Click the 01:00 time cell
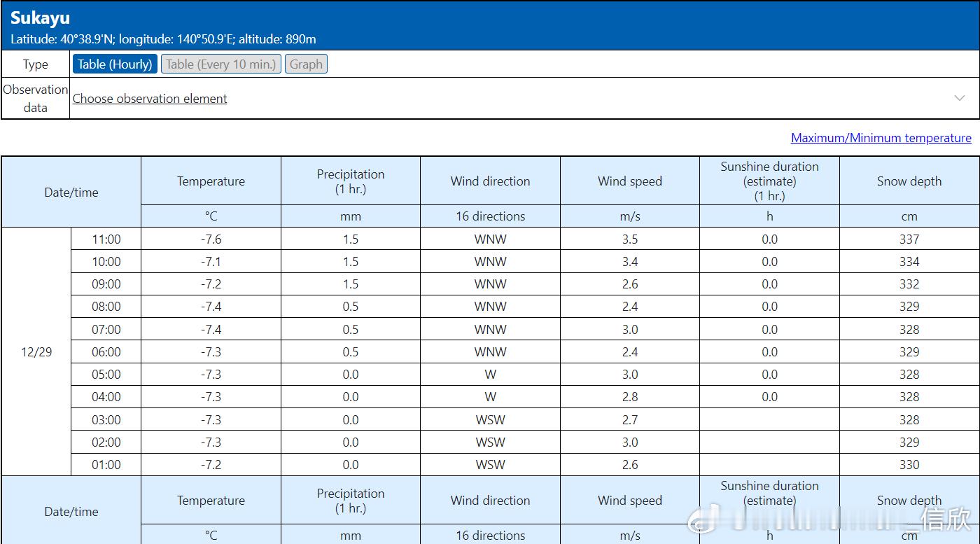Viewport: 980px width, 544px height. tap(106, 465)
